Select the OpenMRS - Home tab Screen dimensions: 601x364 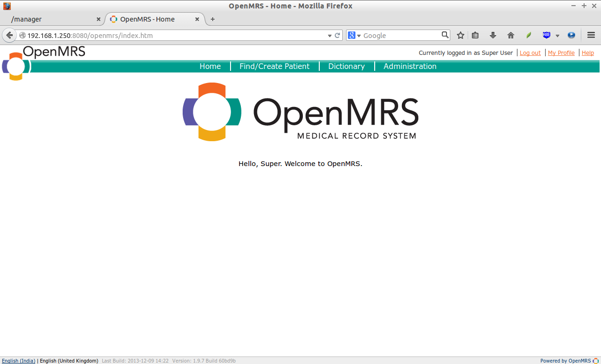click(x=155, y=19)
